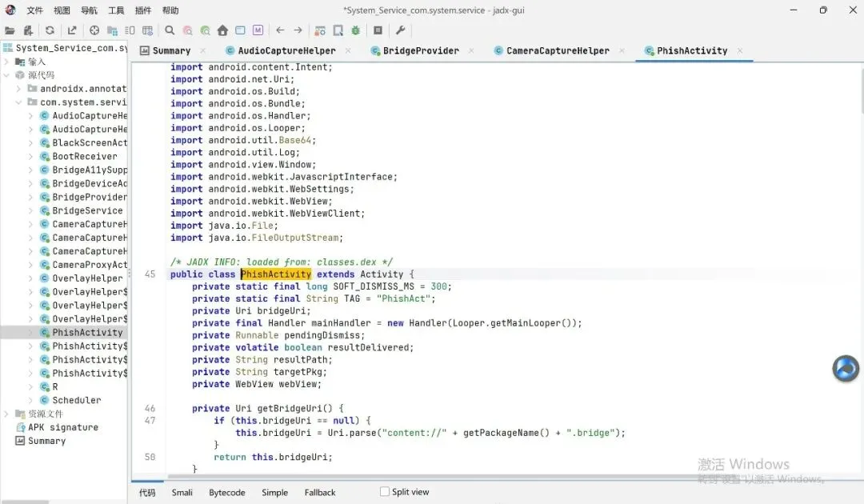The image size is (864, 504).
Task: Expand the BridgeProvider class in the tree
Action: (31, 197)
